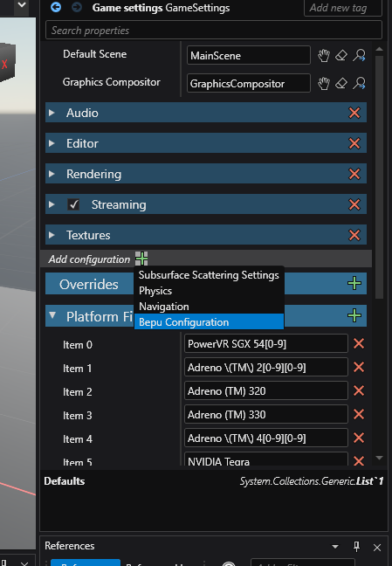Image resolution: width=392 pixels, height=566 pixels.
Task: Go forward using the dark forward arrow
Action: [x=77, y=7]
